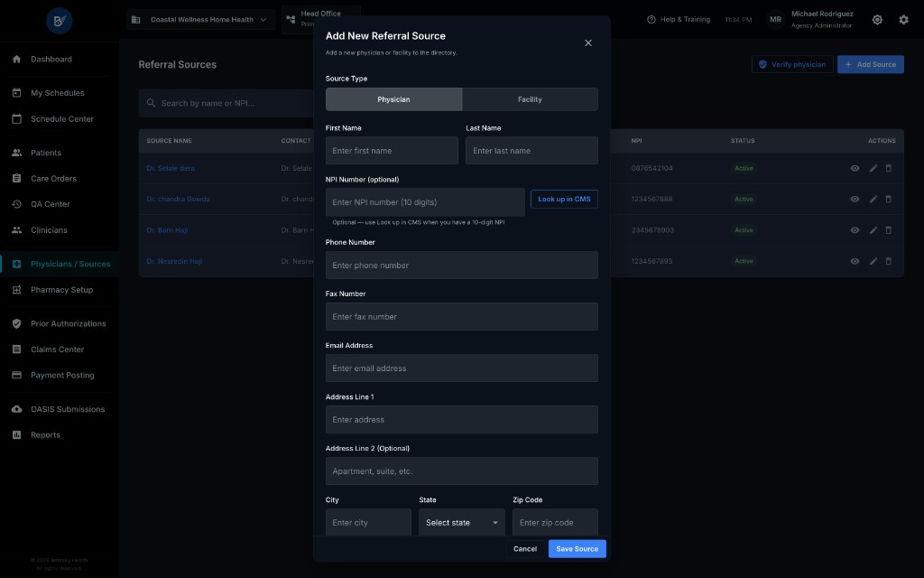Focus the First Name input field
Image resolution: width=924 pixels, height=578 pixels.
coord(392,151)
